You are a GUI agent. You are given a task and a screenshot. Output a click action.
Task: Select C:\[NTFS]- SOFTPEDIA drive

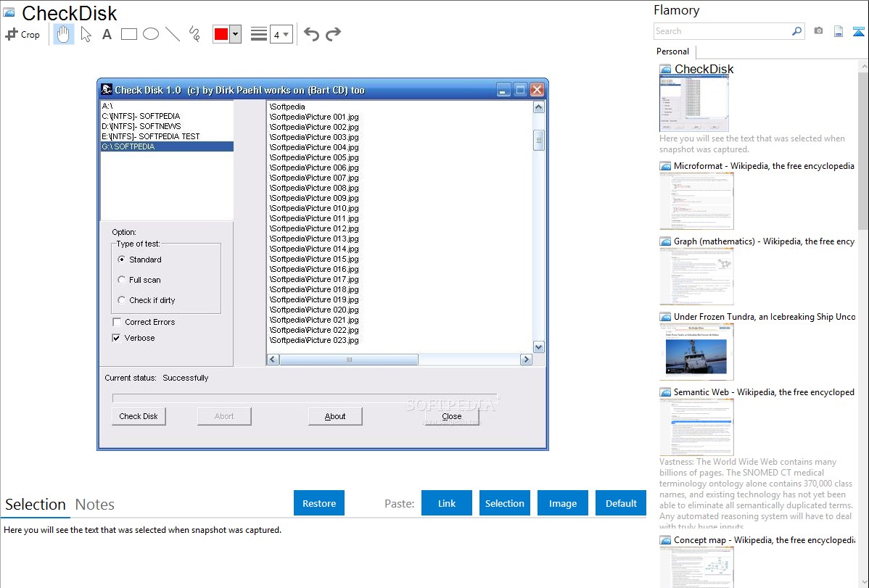pyautogui.click(x=167, y=116)
